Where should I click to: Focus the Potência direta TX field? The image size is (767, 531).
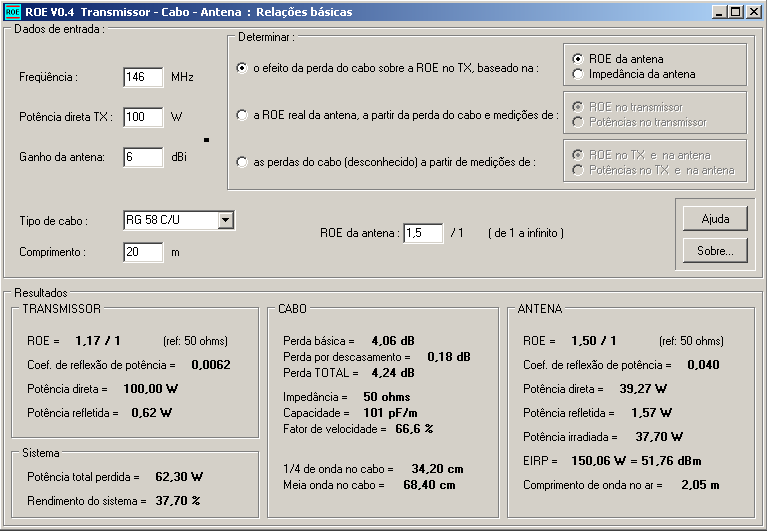pos(143,117)
